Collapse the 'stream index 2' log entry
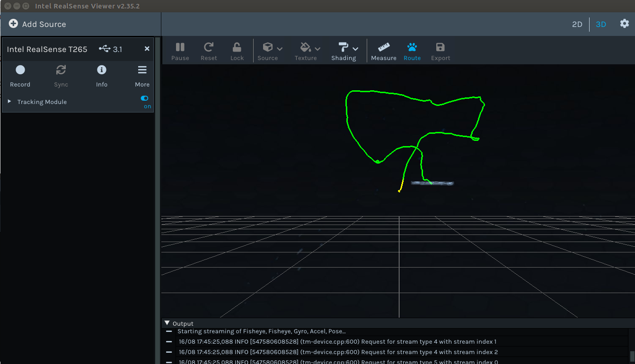 click(x=169, y=352)
